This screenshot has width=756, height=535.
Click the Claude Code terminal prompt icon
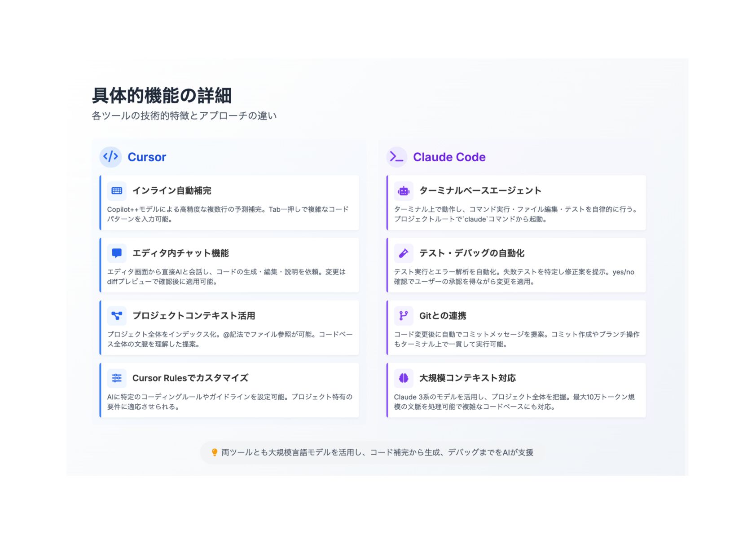[x=397, y=157]
